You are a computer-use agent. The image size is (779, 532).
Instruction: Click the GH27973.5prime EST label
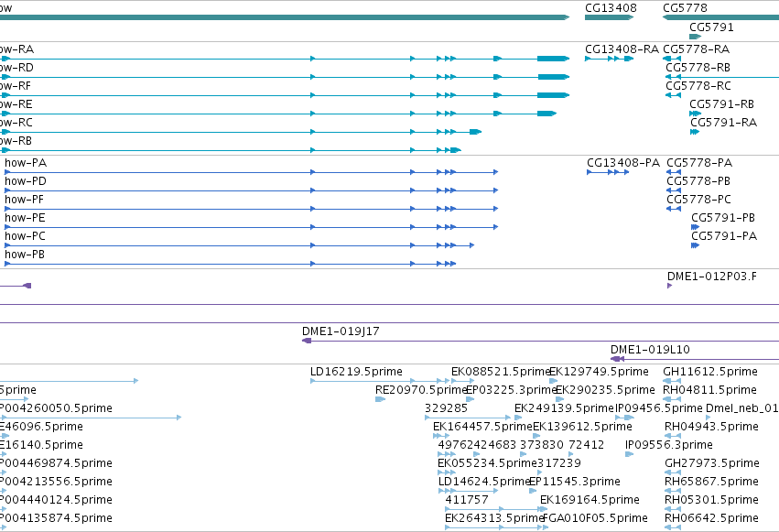[x=711, y=463]
